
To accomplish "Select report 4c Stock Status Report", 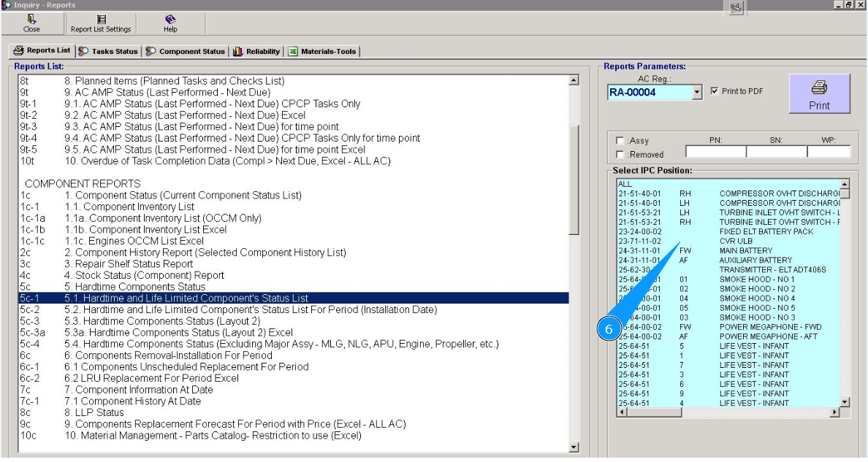I will point(294,276).
